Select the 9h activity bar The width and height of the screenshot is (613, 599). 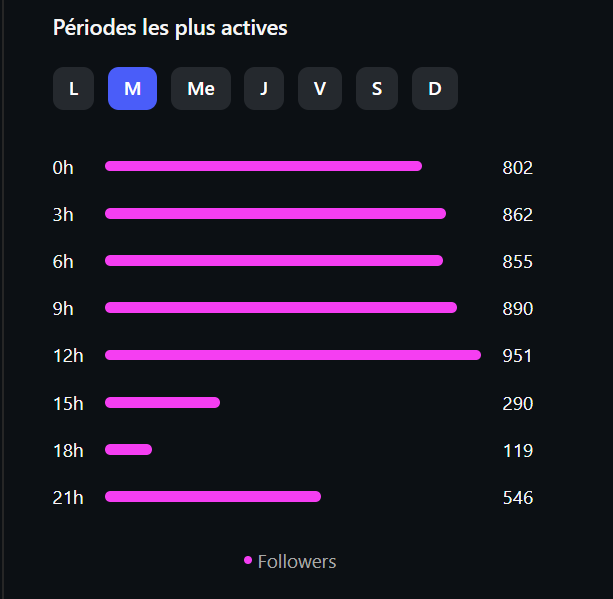pos(281,308)
